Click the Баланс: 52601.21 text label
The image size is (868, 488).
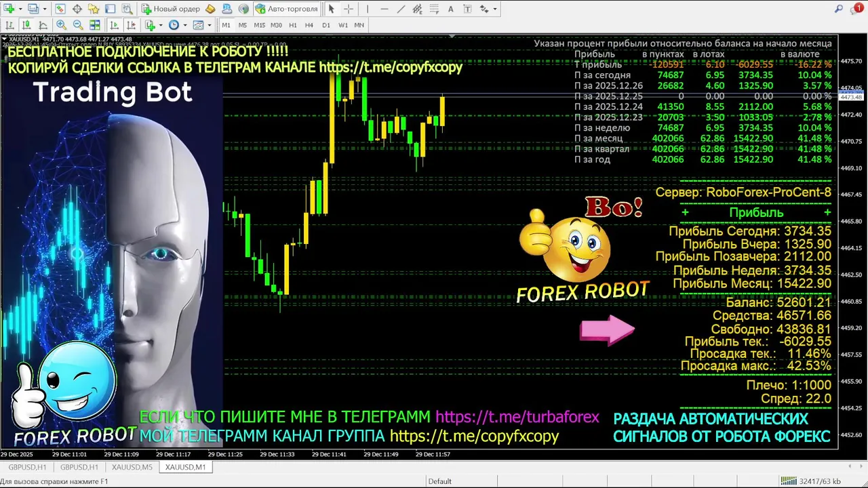[778, 302]
